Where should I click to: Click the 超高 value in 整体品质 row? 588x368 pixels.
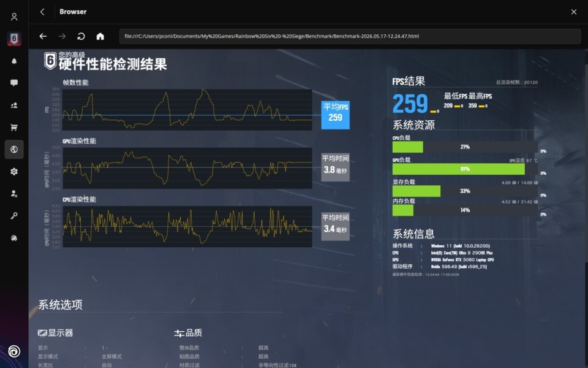tap(263, 348)
